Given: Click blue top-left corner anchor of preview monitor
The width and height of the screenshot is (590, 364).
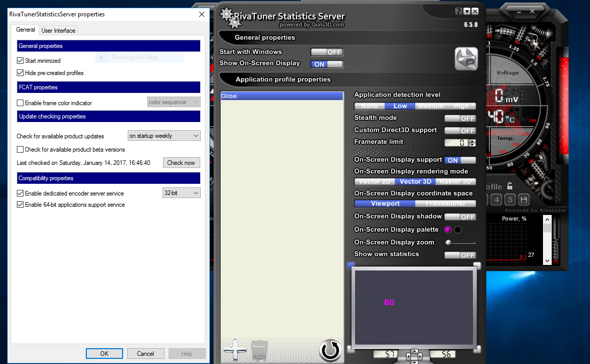Looking at the screenshot, I should pos(351,265).
